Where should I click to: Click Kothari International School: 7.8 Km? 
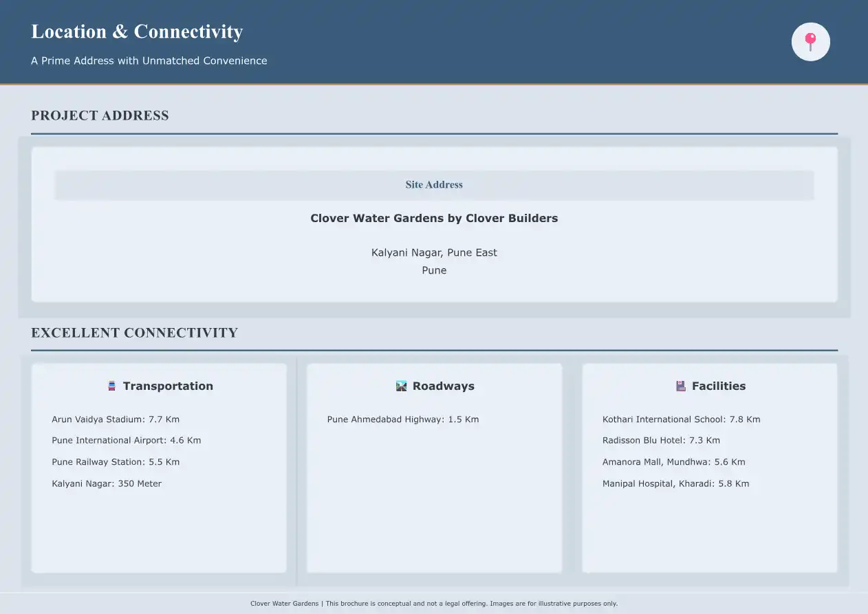tap(681, 419)
